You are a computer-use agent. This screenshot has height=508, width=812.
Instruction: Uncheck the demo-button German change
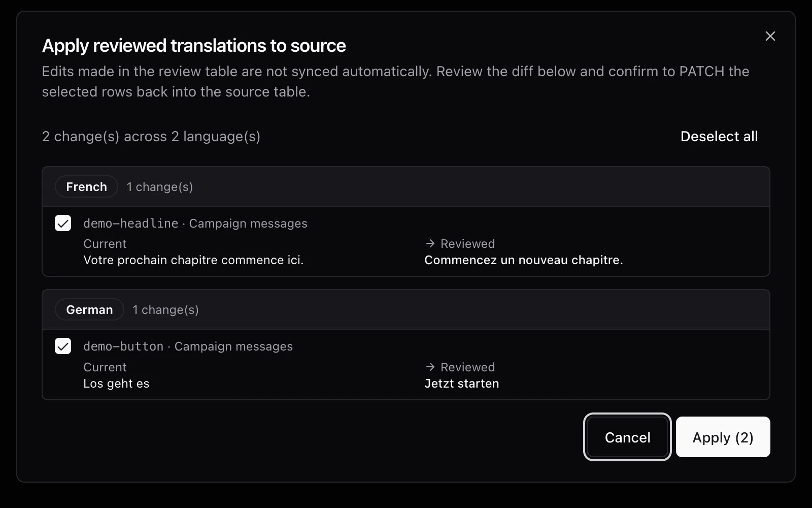[x=63, y=346]
